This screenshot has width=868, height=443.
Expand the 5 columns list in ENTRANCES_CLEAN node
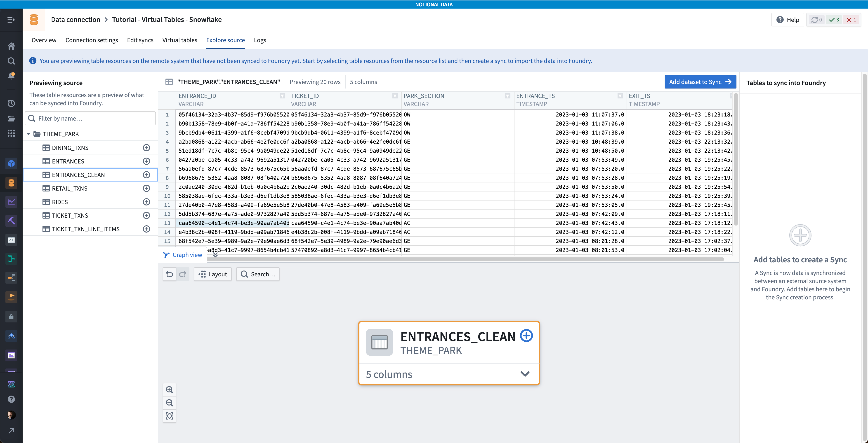click(525, 374)
